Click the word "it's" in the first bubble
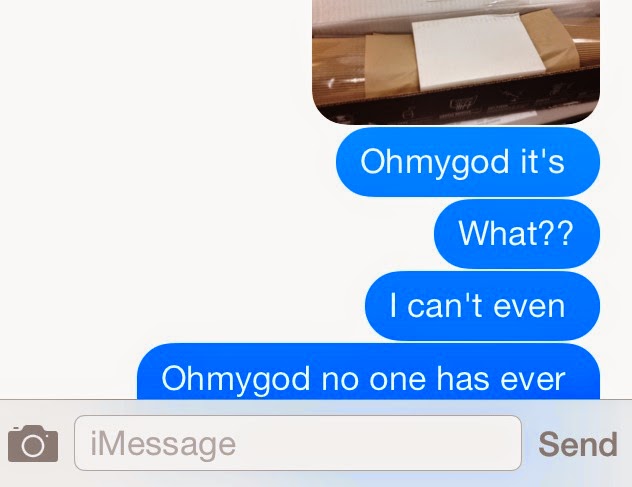The height and width of the screenshot is (487, 632). (543, 161)
